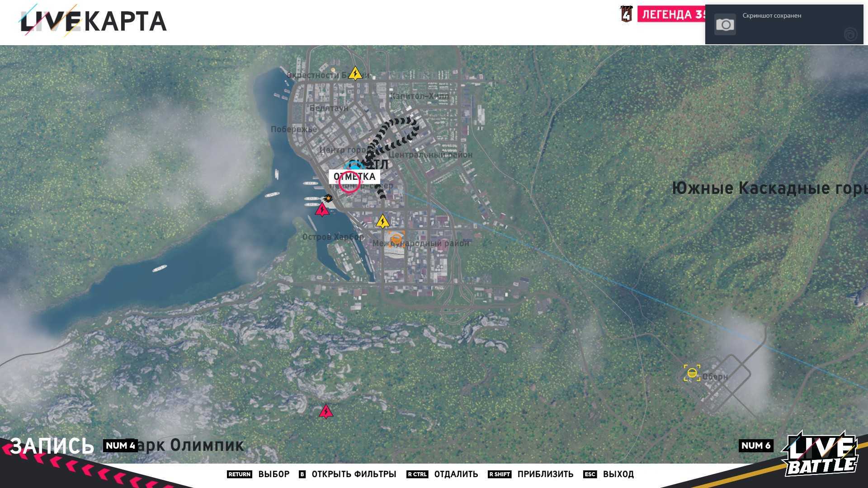Select yellow lightning marker above Международный район
Viewport: 868px width, 488px height.
(x=382, y=221)
